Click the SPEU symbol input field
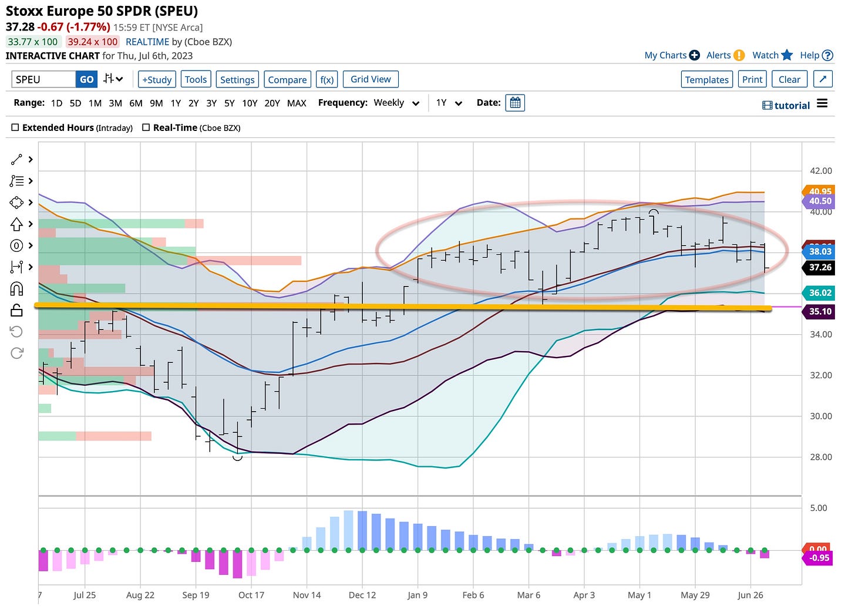 click(x=43, y=79)
